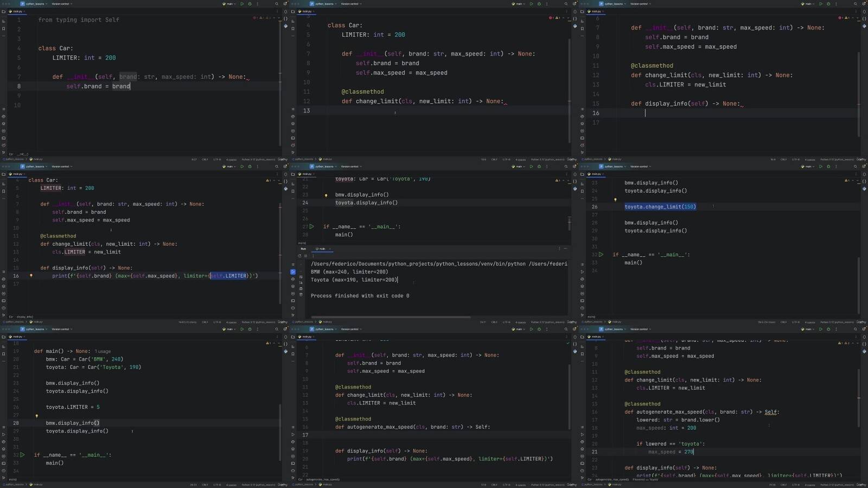
Task: Click the Debug bug icon in the top-middle panel
Action: coord(539,4)
